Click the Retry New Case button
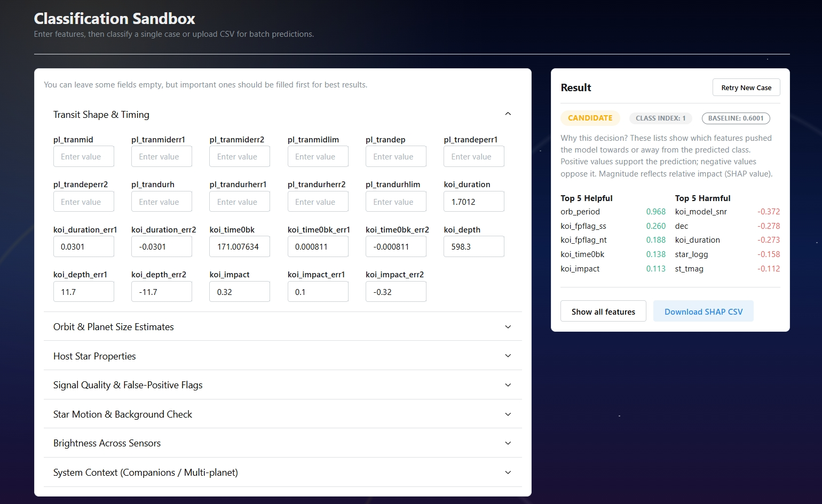 click(746, 87)
